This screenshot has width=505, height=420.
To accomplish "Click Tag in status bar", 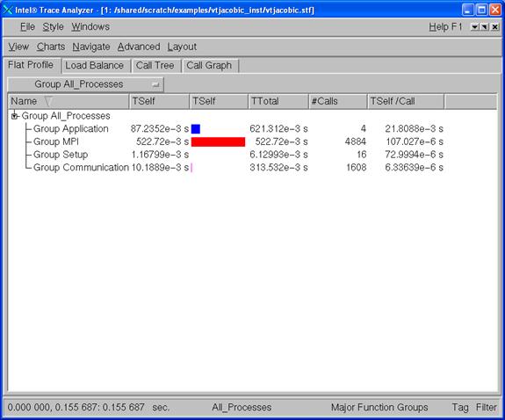I will 460,408.
